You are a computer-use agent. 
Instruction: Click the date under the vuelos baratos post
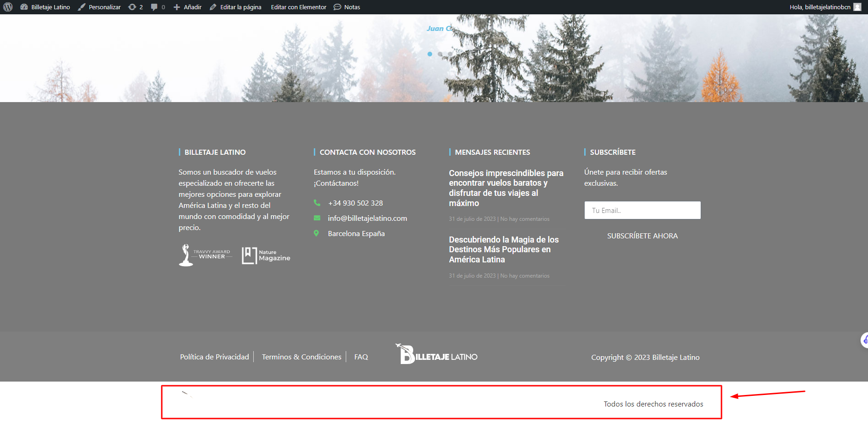472,219
